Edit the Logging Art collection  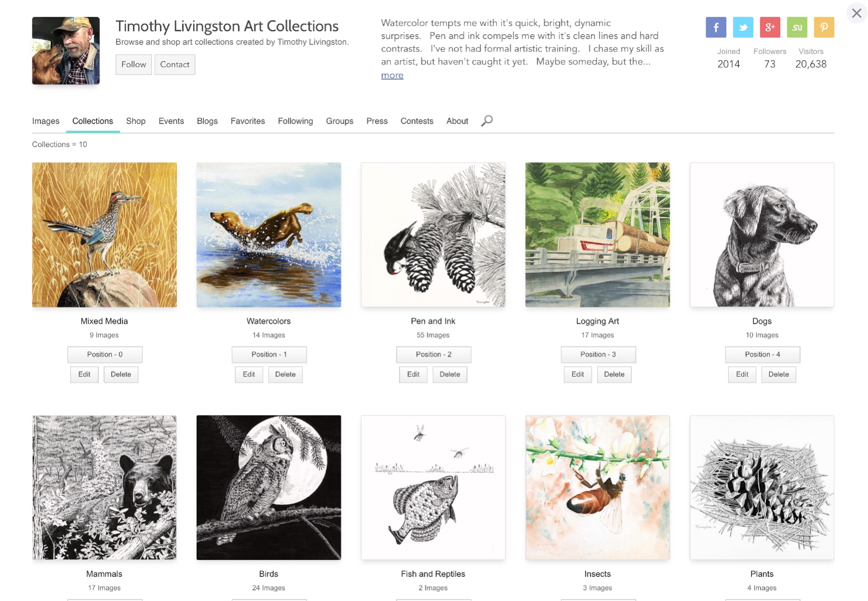(x=578, y=374)
